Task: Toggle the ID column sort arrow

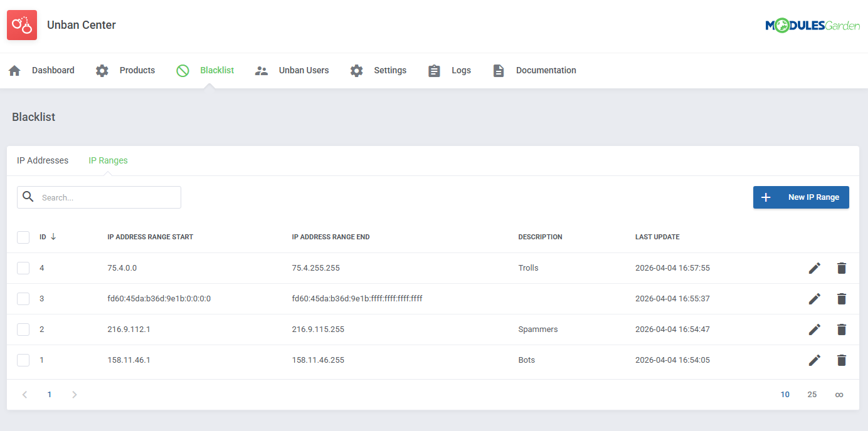Action: click(x=55, y=237)
